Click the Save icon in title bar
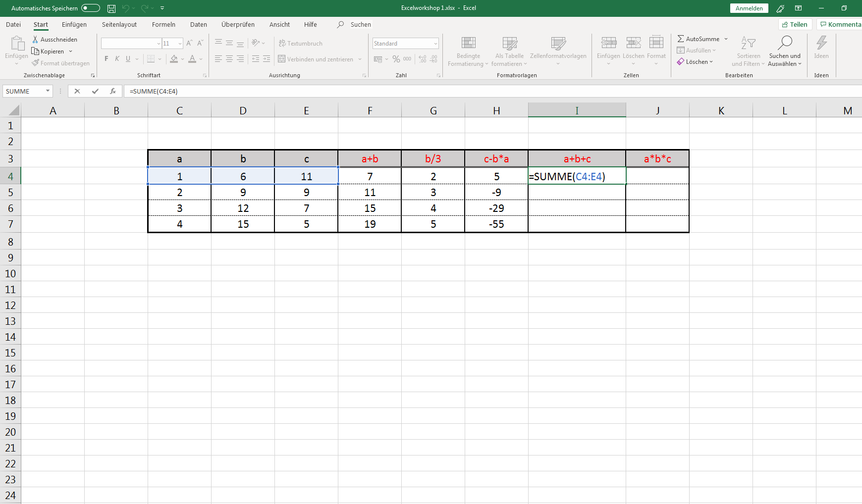The height and width of the screenshot is (504, 862). pos(111,8)
